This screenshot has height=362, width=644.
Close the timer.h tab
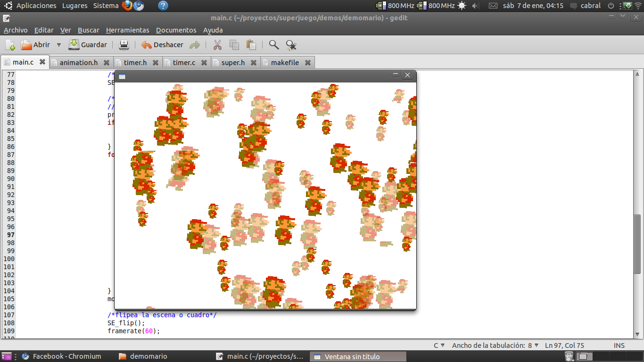point(156,62)
